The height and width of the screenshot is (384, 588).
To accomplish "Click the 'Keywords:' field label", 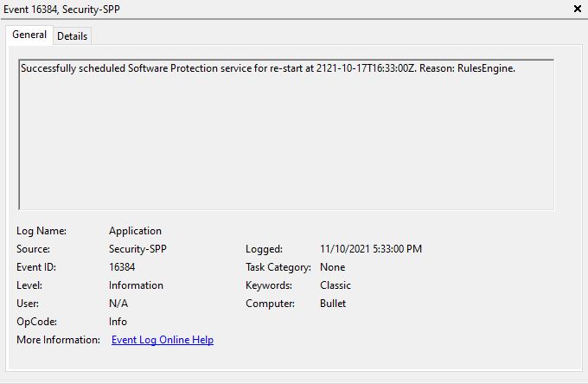I will [x=269, y=285].
